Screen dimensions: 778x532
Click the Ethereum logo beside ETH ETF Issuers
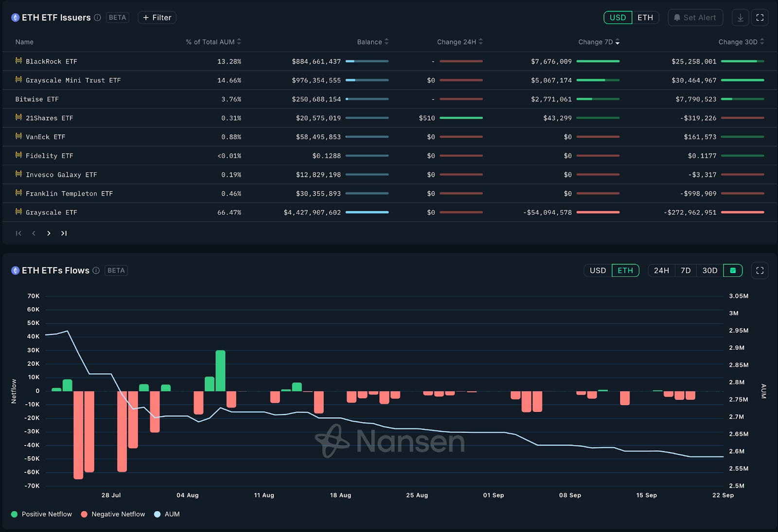click(15, 17)
